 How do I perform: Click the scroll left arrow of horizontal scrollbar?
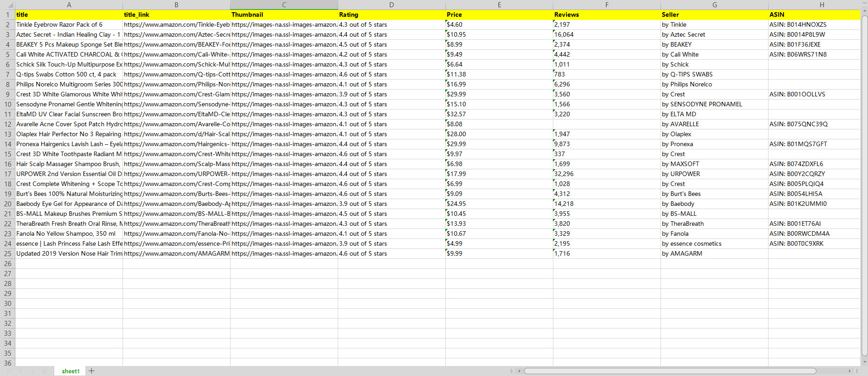pos(519,371)
